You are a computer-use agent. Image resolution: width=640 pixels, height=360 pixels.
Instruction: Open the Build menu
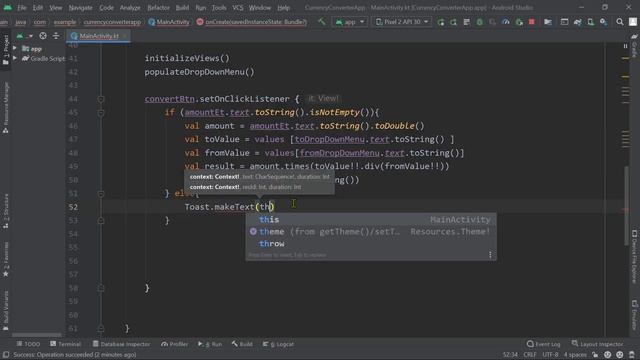tap(182, 7)
